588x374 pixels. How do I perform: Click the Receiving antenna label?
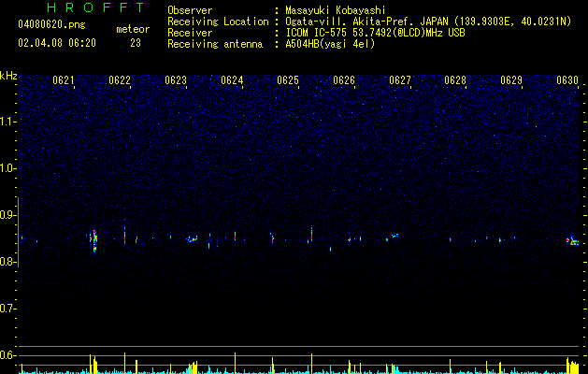point(215,44)
